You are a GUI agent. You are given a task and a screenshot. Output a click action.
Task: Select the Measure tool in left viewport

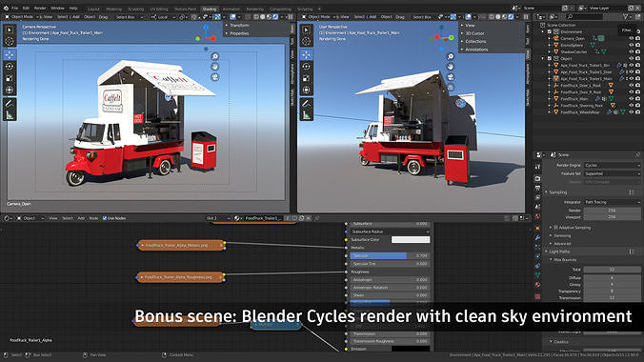(x=10, y=115)
